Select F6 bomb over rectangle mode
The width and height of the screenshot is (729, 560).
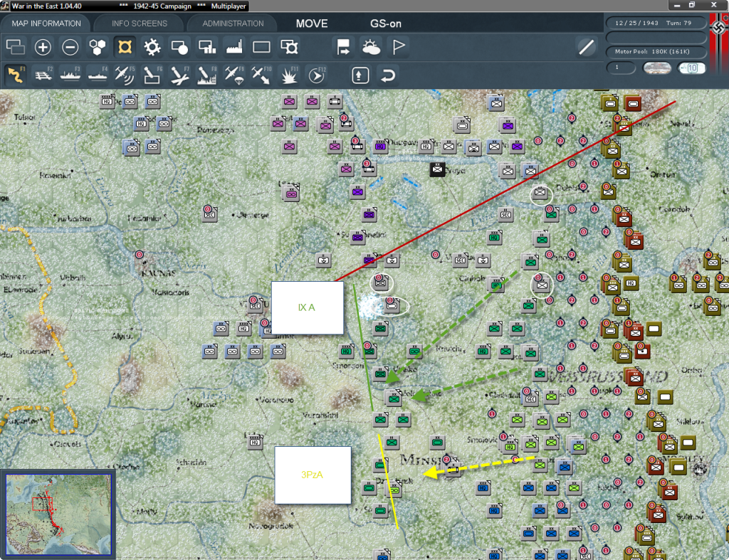152,75
